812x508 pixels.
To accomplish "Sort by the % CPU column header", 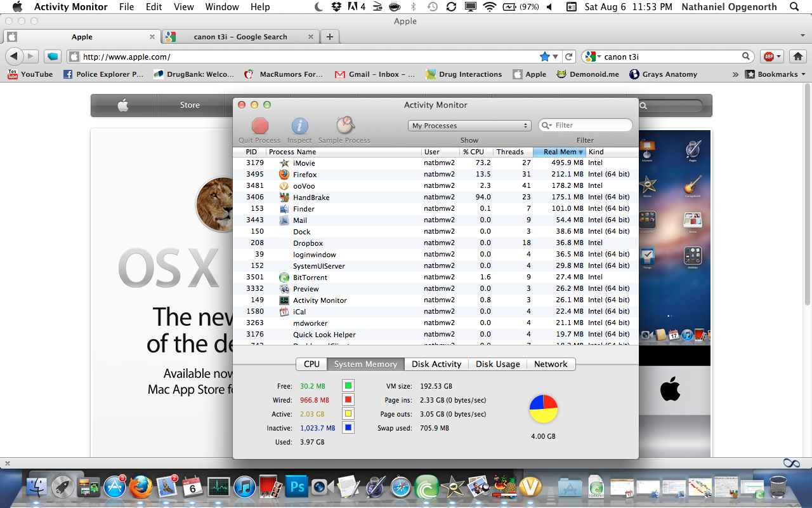I will point(477,152).
